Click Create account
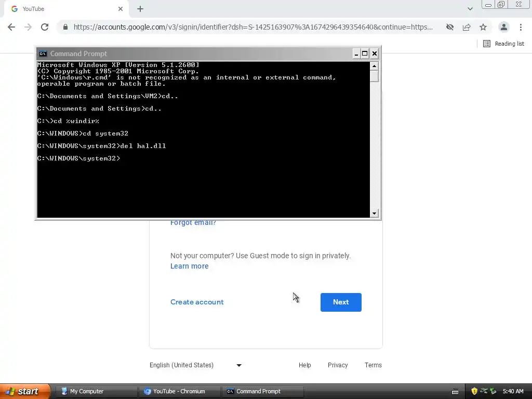 point(197,302)
